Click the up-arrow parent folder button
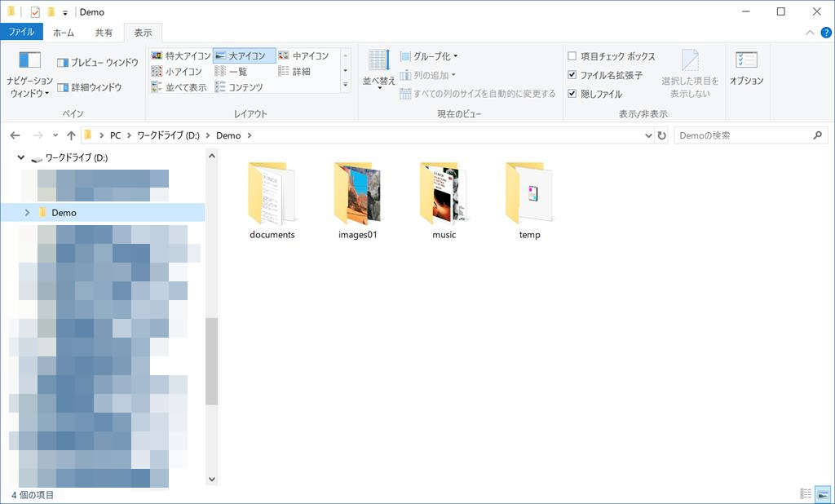 point(71,135)
